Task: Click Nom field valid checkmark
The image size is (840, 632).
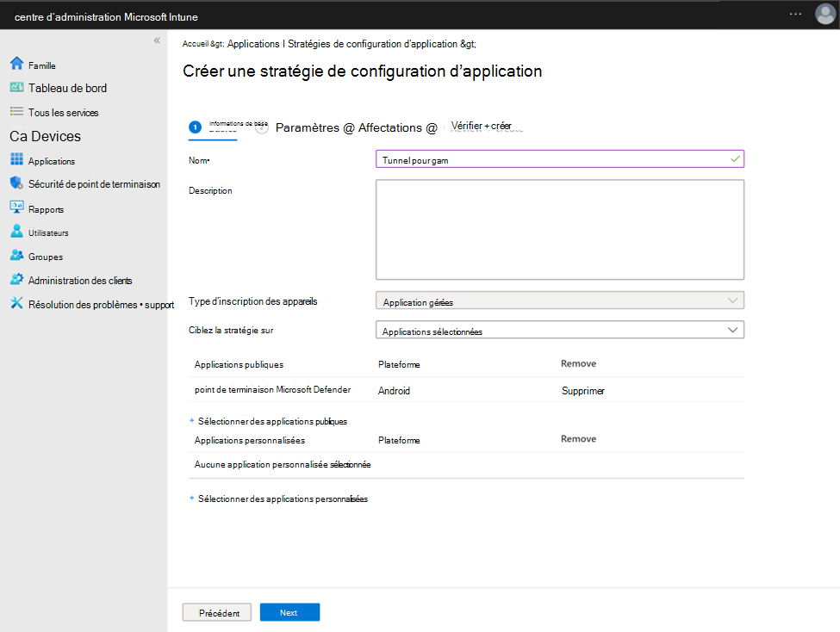Action: pyautogui.click(x=735, y=159)
